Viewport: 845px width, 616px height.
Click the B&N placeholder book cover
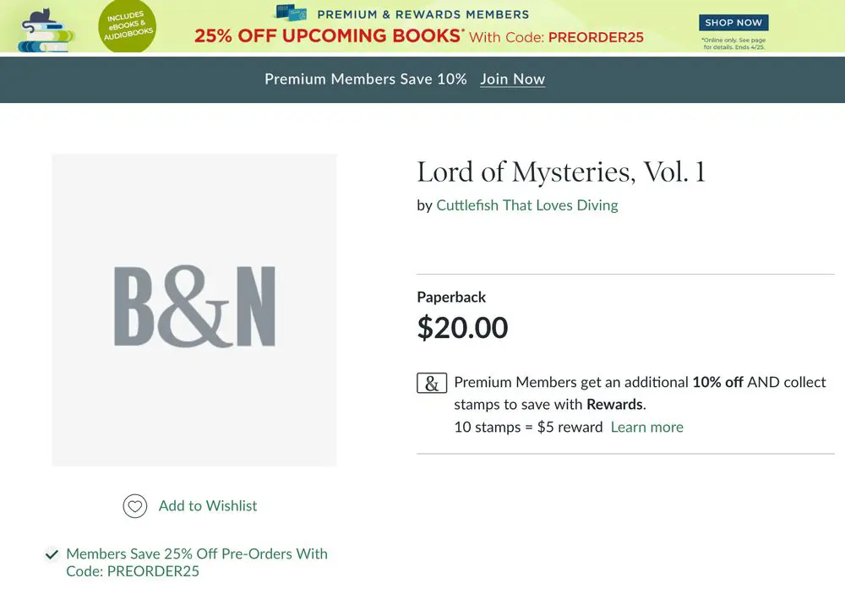pos(194,309)
